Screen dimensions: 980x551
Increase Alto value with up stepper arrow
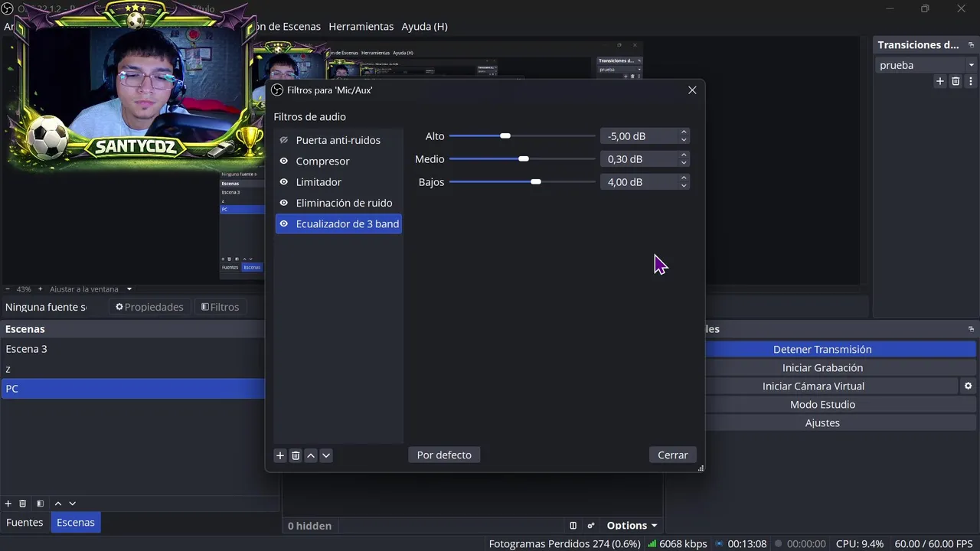click(x=684, y=132)
